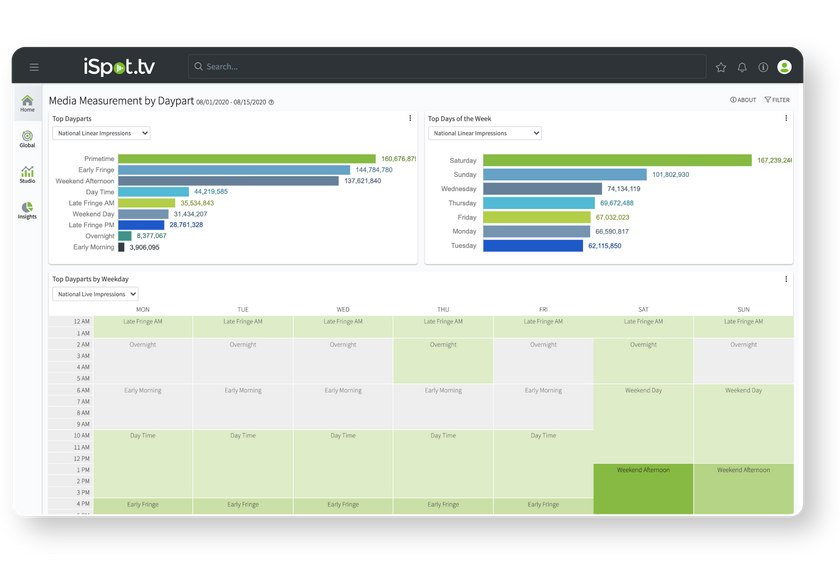840x574 pixels.
Task: Open Studio in the sidebar
Action: (x=27, y=174)
